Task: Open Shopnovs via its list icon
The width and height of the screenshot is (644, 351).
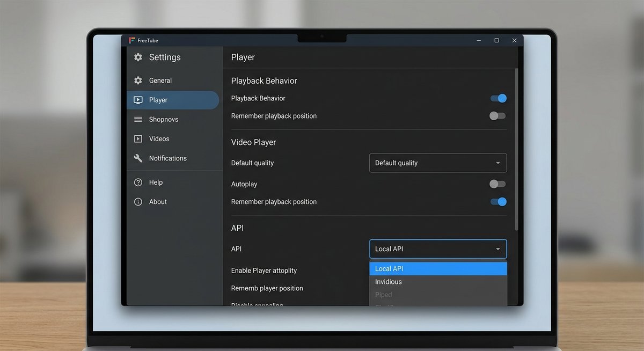Action: coord(139,119)
